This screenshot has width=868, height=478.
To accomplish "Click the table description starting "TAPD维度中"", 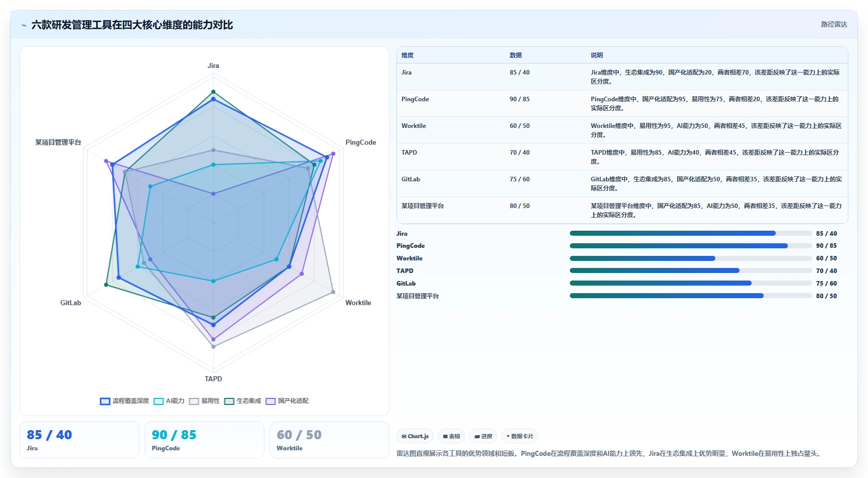I will (715, 157).
